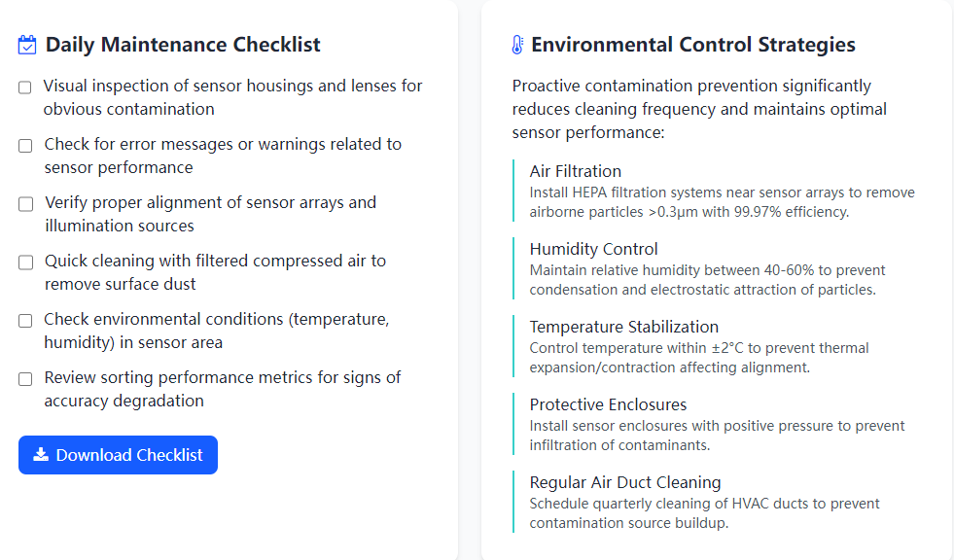
Task: Click the HEPA filtration systems description text
Action: pyautogui.click(x=722, y=202)
